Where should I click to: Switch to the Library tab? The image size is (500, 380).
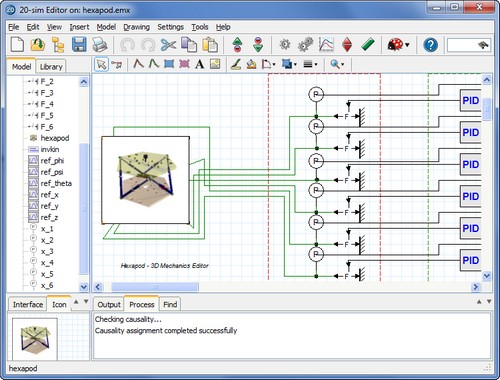click(51, 67)
